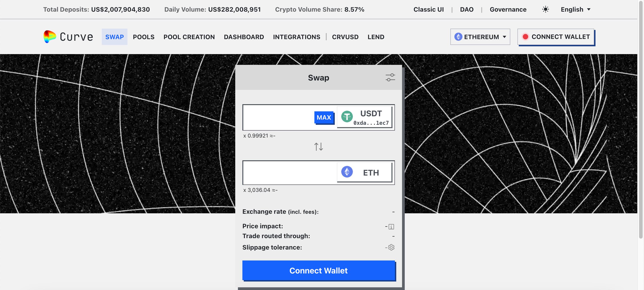Viewport: 644px width, 290px height.
Task: Open the DAO link
Action: (466, 9)
